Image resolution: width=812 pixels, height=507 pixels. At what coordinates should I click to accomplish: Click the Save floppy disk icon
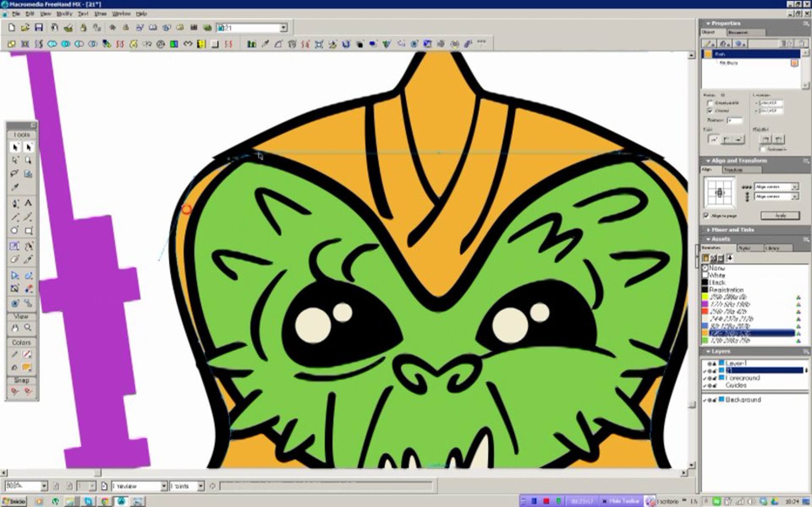39,28
